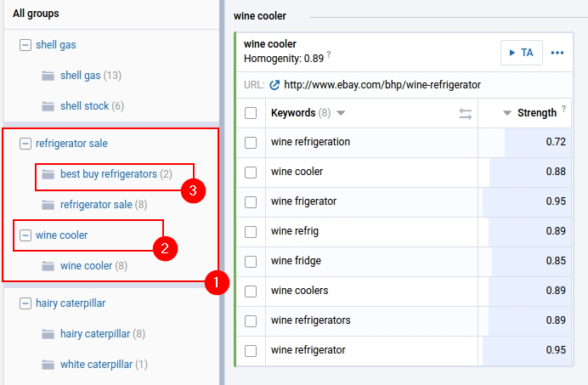588x385 pixels.
Task: Open the Keywords column dropdown arrow
Action: tap(341, 113)
